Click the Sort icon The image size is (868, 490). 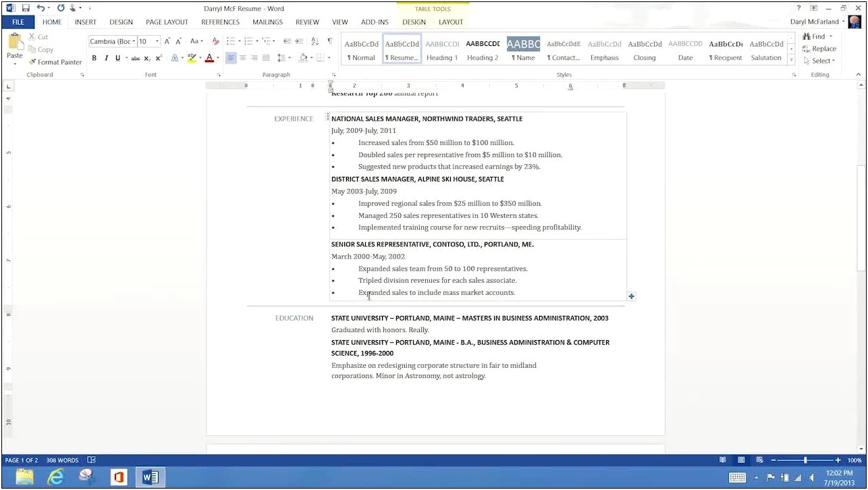point(315,41)
